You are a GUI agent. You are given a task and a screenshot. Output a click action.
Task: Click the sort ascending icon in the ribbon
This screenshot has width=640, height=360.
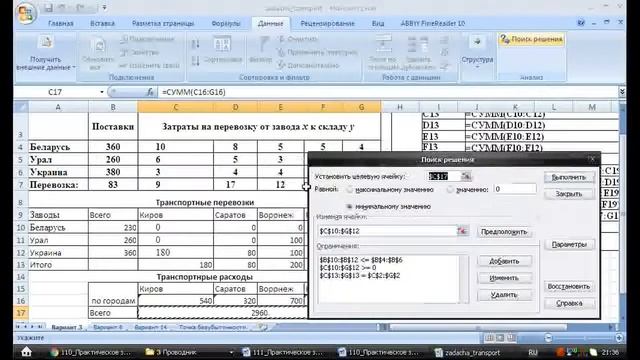point(196,44)
